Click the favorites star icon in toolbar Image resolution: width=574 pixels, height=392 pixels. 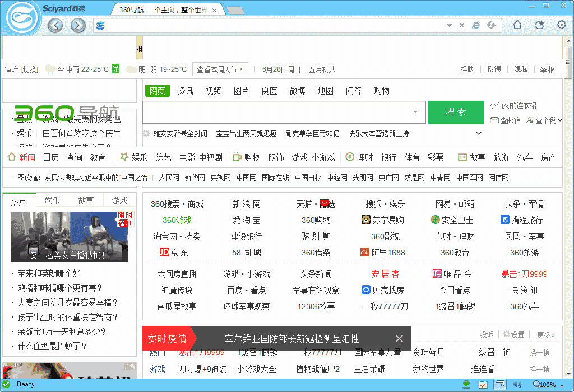tap(539, 25)
